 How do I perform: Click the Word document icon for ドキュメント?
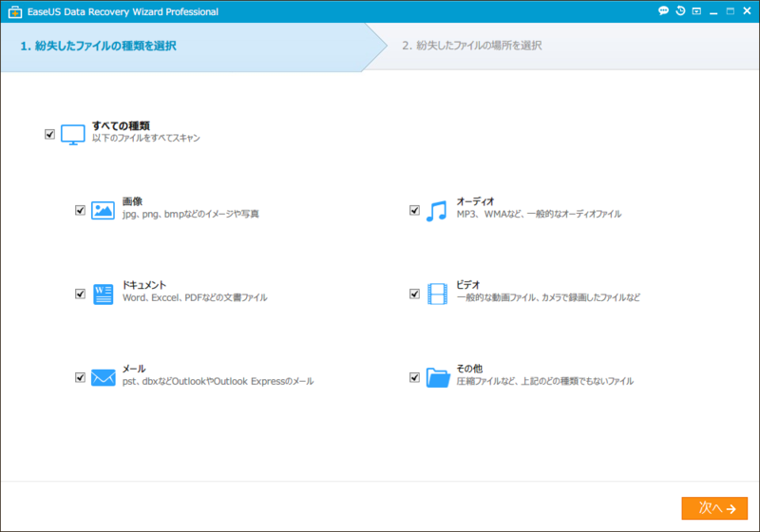point(103,294)
